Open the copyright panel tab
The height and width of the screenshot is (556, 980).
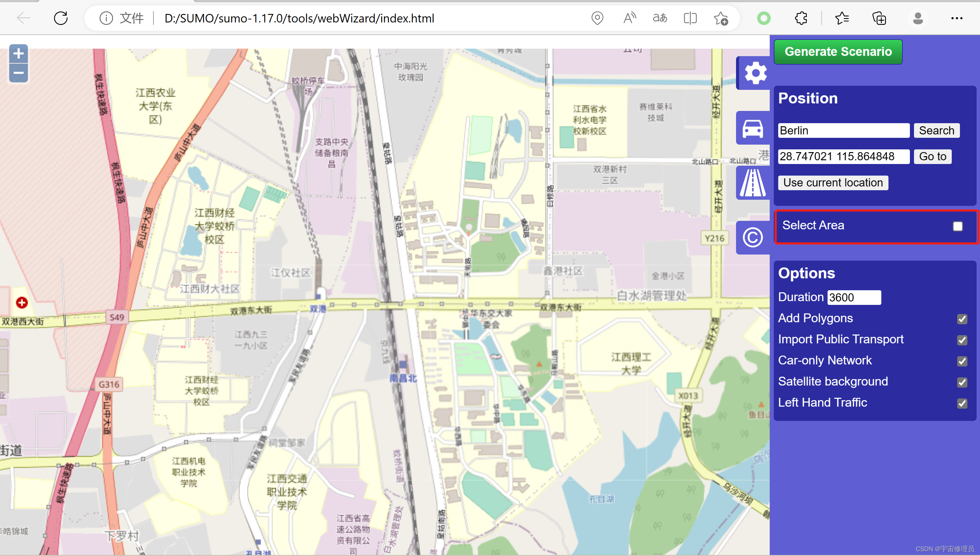point(752,238)
